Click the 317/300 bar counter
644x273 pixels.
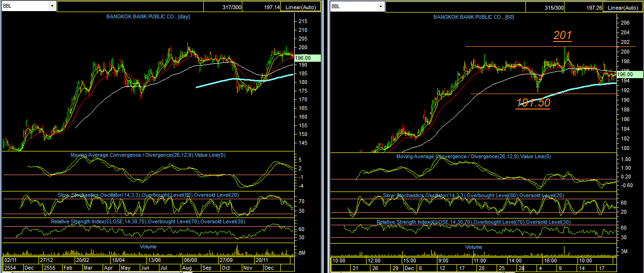coord(232,7)
